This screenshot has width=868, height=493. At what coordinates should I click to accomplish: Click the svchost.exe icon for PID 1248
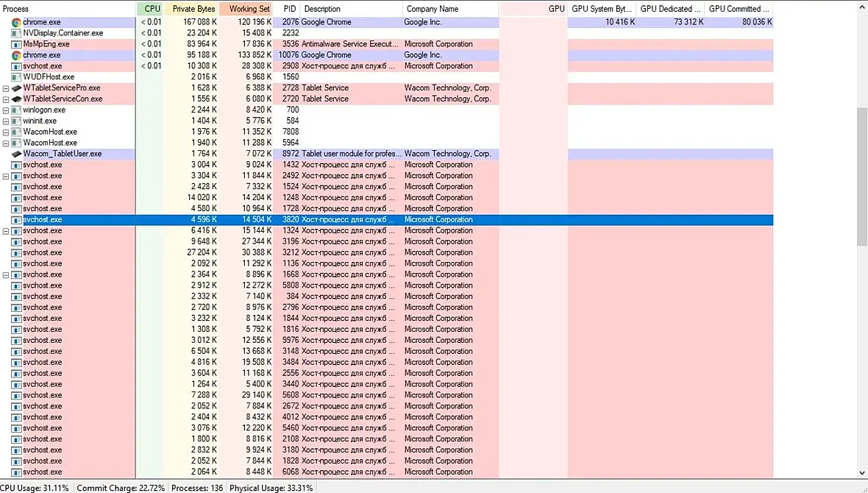click(17, 198)
